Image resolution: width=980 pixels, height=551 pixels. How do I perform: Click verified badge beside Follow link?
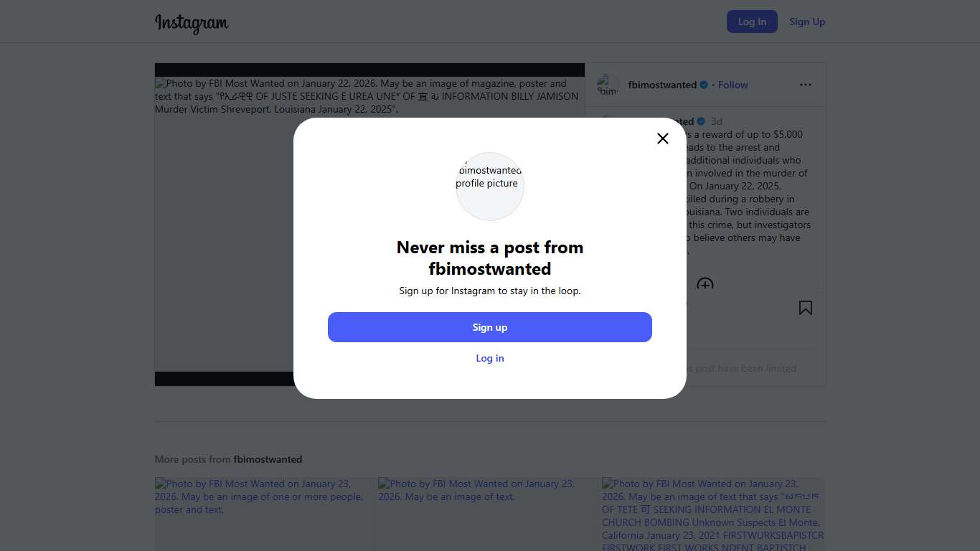[x=704, y=85]
